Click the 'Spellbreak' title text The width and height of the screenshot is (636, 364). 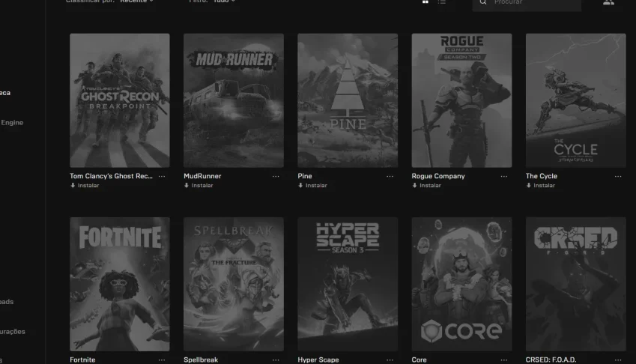(201, 360)
